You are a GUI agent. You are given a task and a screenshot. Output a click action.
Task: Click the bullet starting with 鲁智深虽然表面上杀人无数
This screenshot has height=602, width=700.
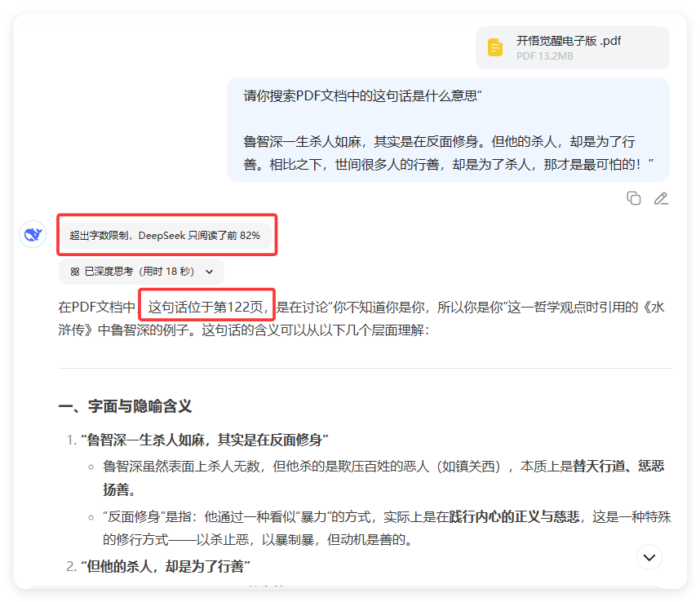pyautogui.click(x=383, y=478)
